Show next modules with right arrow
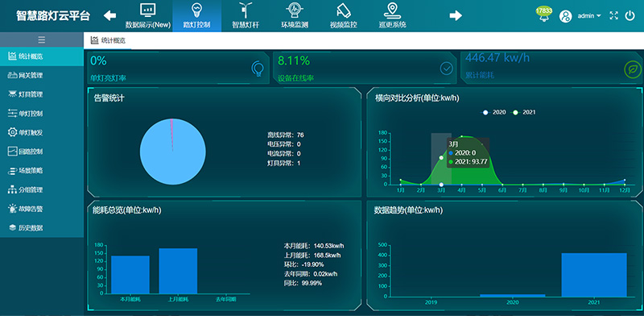Viewport: 644px width, 316px height. 456,15
